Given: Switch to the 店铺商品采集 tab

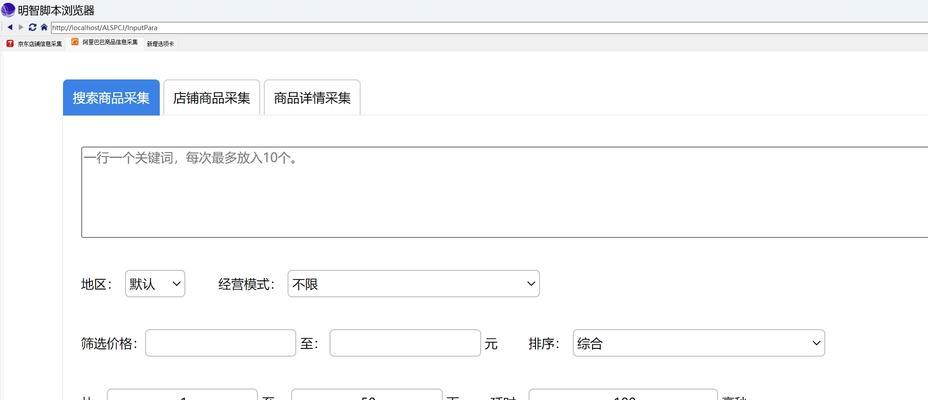Looking at the screenshot, I should pyautogui.click(x=212, y=98).
